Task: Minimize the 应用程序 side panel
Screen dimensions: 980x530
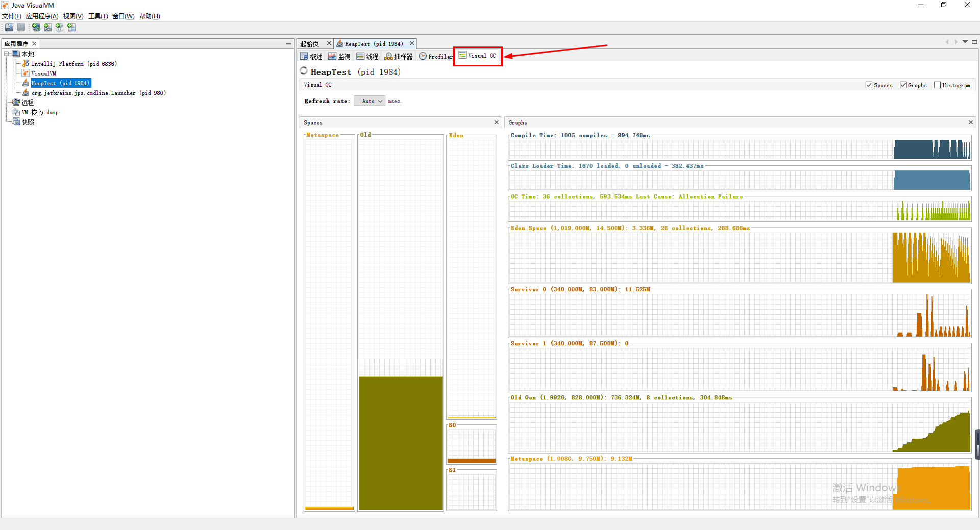Action: (x=288, y=44)
